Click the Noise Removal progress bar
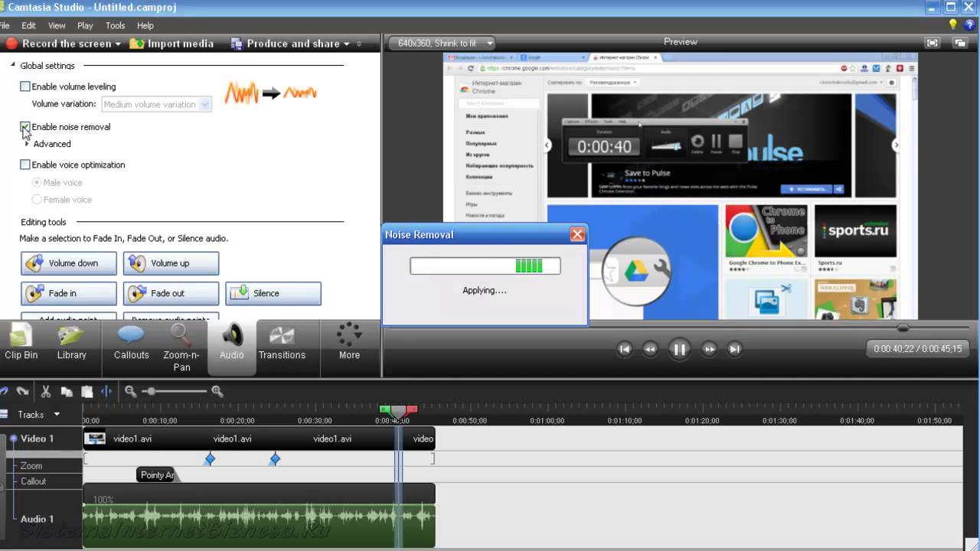980x551 pixels. 485,266
